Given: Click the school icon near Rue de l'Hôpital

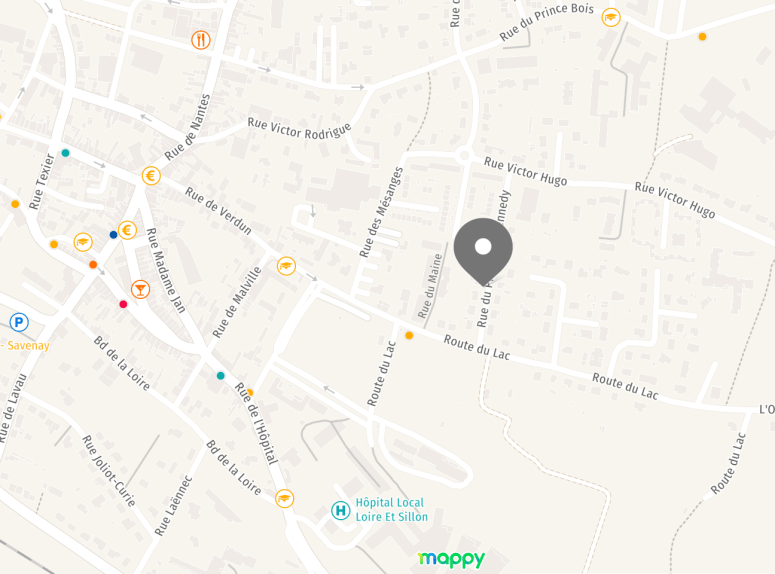Looking at the screenshot, I should click(x=284, y=498).
